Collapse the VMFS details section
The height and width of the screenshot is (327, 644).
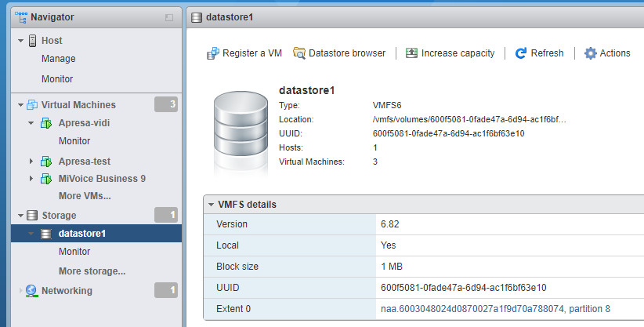click(211, 205)
